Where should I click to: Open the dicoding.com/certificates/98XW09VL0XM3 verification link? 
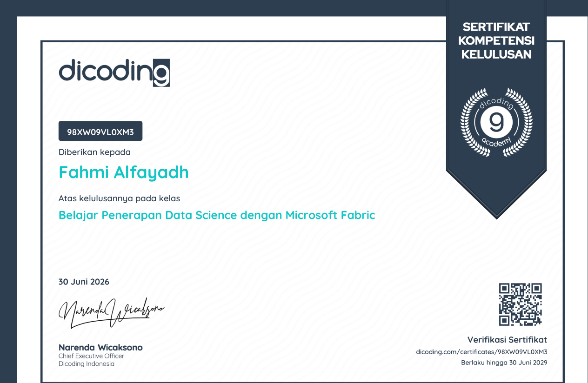pos(481,352)
